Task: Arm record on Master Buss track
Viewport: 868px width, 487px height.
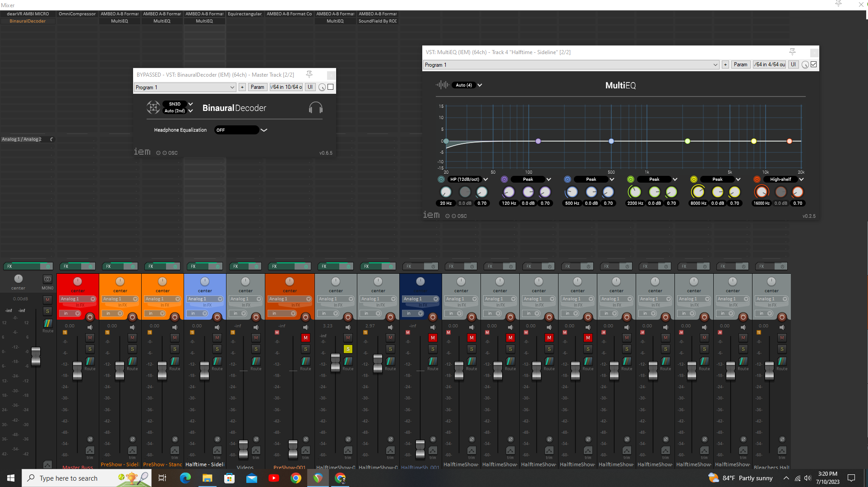Action: click(90, 317)
